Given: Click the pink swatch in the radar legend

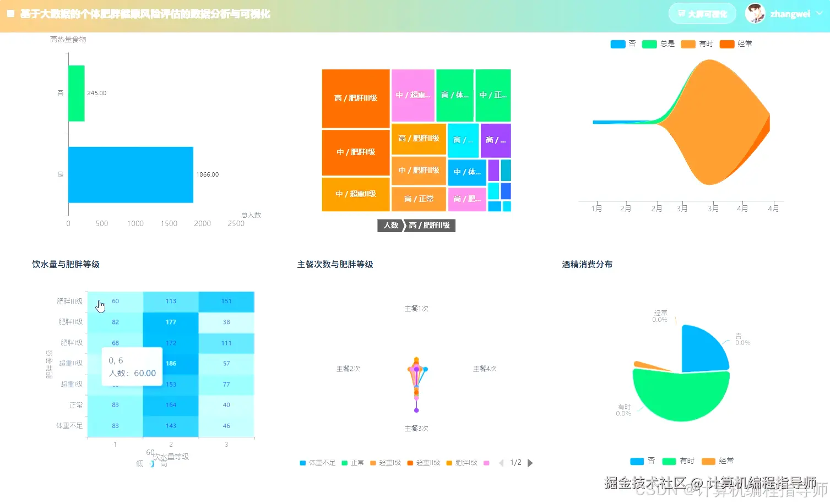Looking at the screenshot, I should (486, 463).
